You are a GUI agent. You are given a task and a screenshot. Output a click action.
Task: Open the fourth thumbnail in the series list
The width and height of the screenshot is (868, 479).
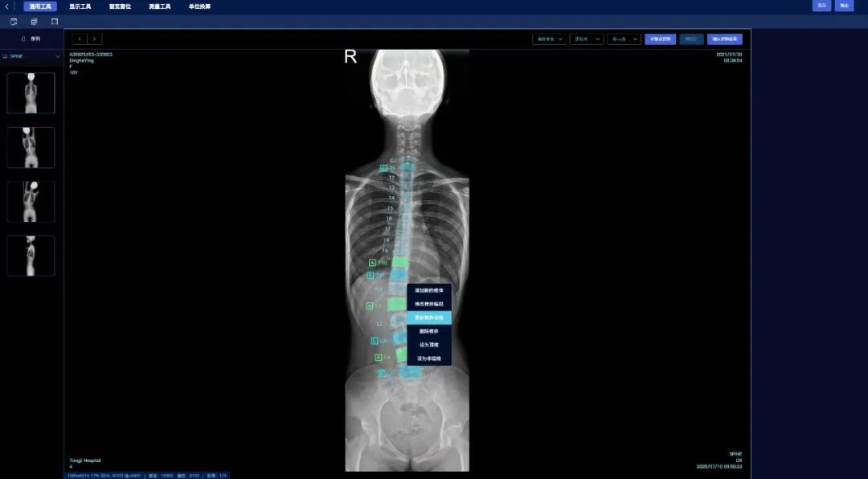(31, 256)
